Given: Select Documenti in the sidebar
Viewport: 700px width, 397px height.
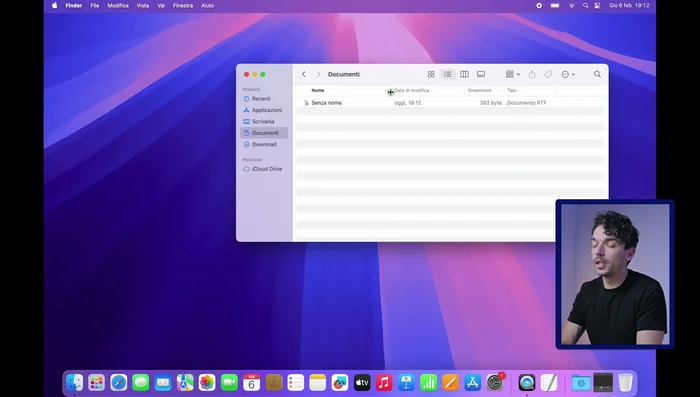Looking at the screenshot, I should [264, 133].
